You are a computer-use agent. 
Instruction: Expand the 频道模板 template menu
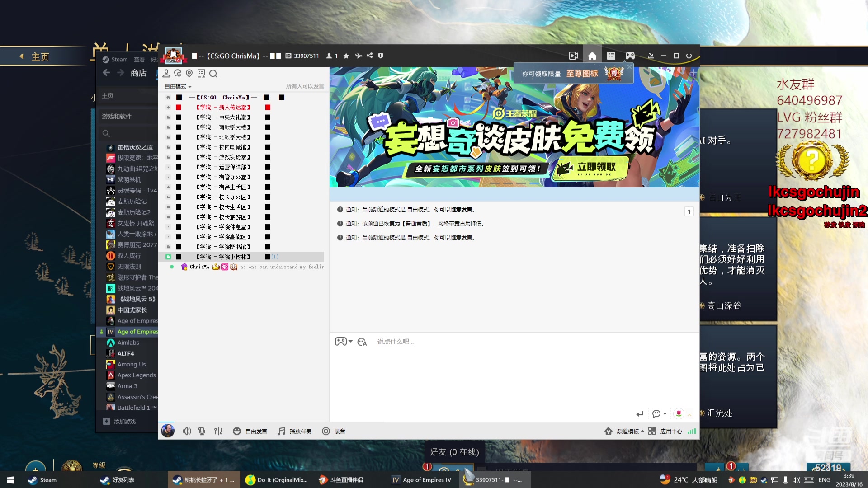point(625,431)
